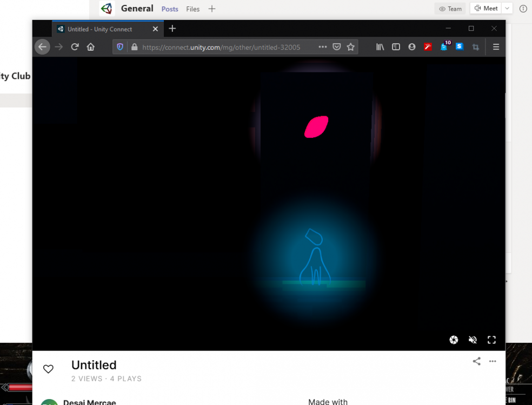Expand the Meet dropdown arrow in Teams
The width and height of the screenshot is (532, 405).
tap(507, 9)
